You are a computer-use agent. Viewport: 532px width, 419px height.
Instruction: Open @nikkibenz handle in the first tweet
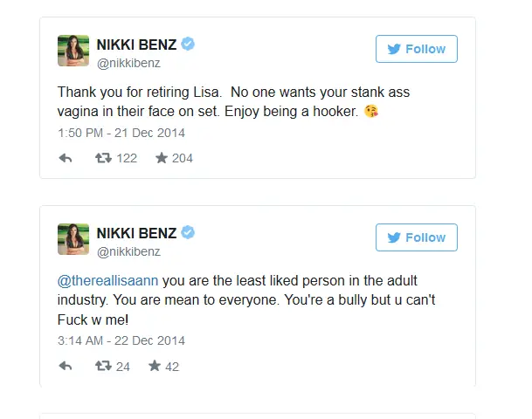(x=128, y=63)
